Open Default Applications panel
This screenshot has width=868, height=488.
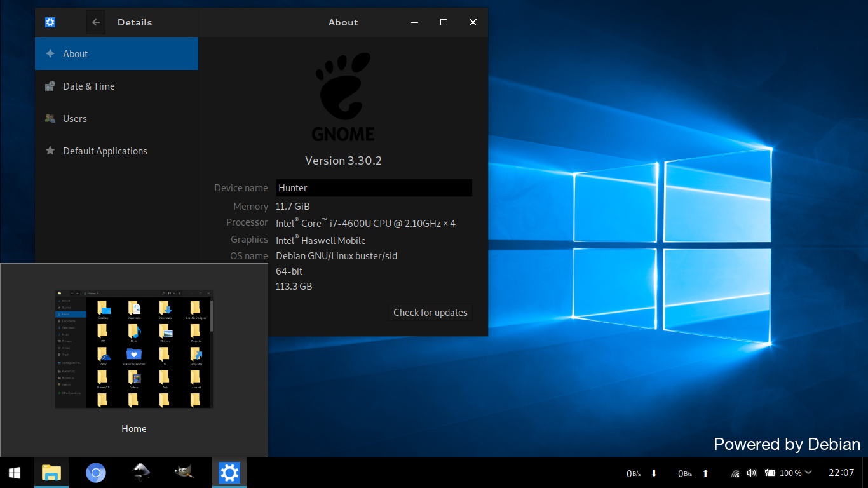pos(117,151)
